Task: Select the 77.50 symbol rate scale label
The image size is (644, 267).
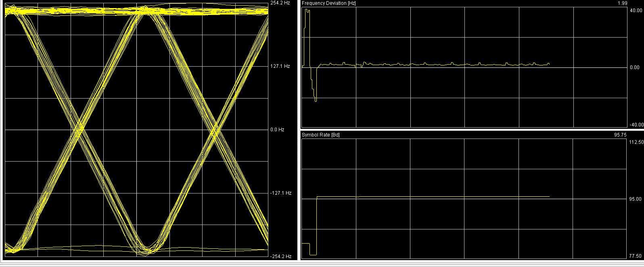Action: click(635, 256)
